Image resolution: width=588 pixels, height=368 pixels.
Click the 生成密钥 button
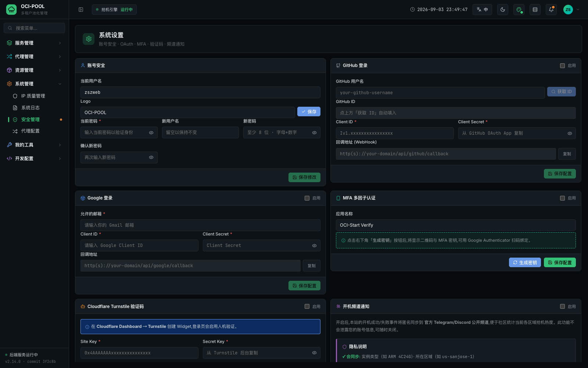(525, 262)
